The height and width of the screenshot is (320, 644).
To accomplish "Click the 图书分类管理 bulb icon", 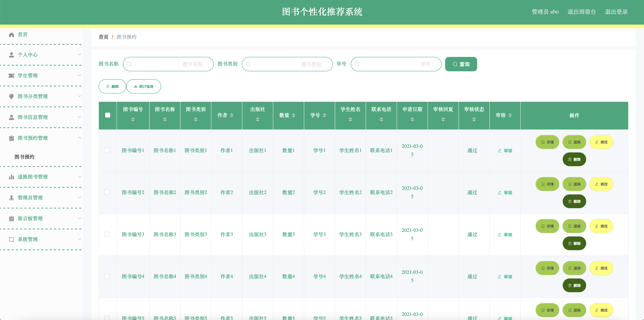I will click(12, 96).
